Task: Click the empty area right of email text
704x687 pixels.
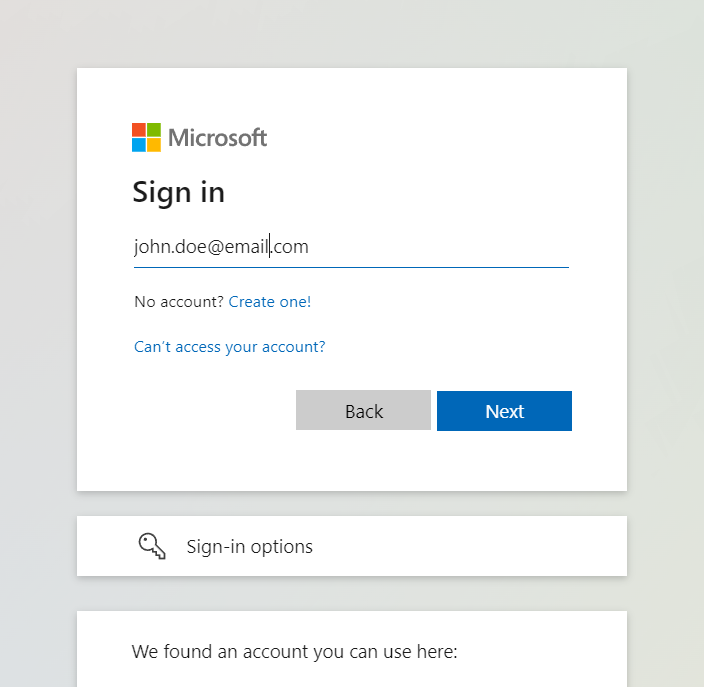Action: click(x=439, y=247)
